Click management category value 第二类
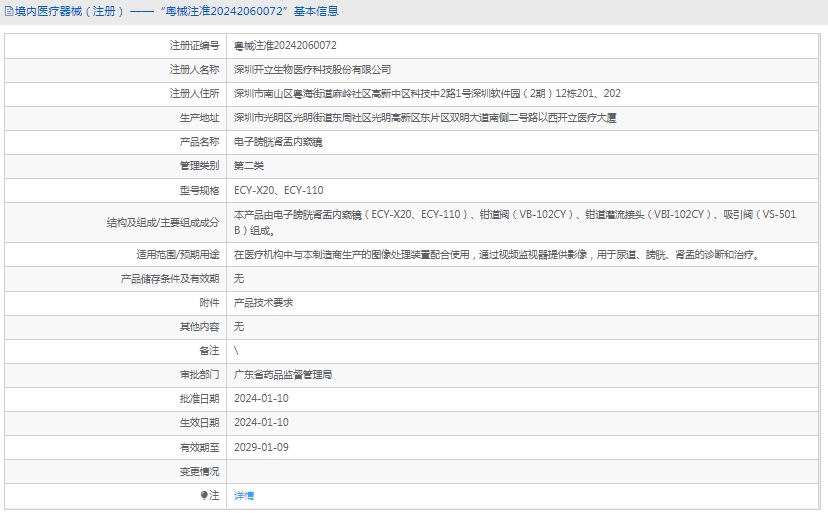 [249, 166]
